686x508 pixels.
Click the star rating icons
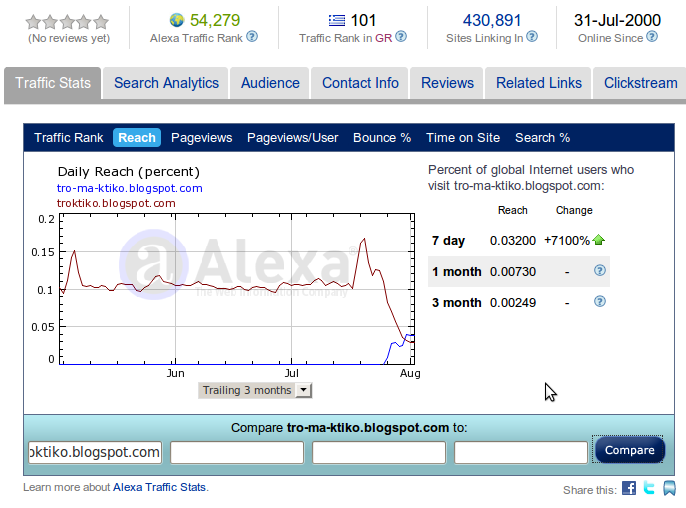67,22
